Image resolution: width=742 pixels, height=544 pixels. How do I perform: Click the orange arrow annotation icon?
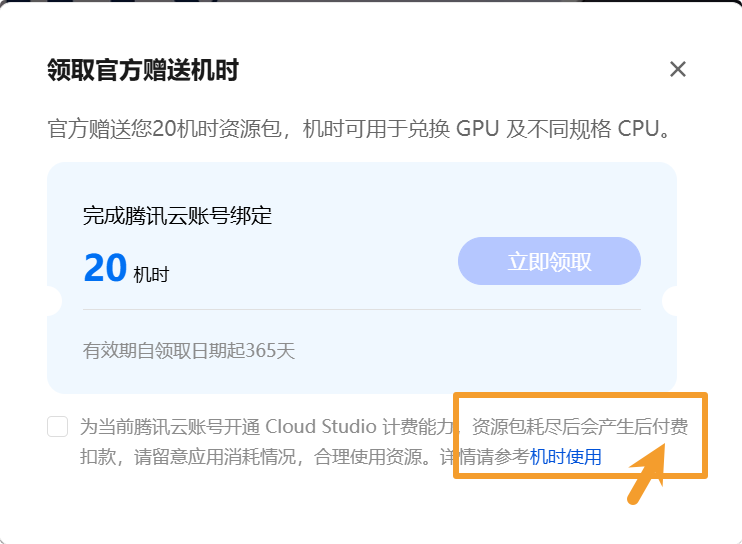pos(647,473)
